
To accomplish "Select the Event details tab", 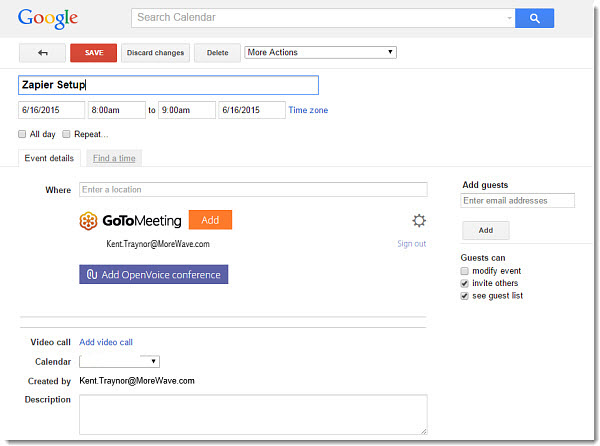I will pos(49,158).
